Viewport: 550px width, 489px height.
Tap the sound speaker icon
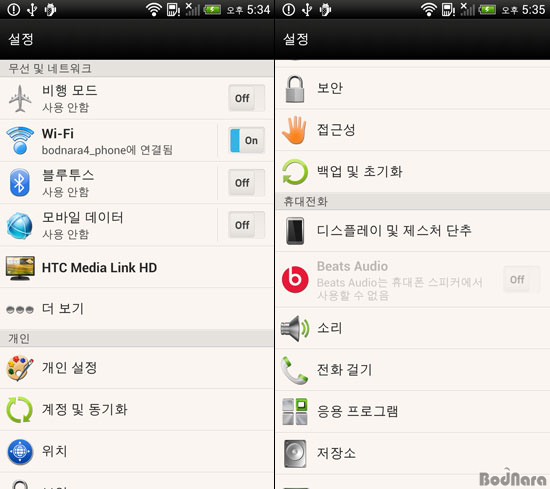click(x=295, y=328)
